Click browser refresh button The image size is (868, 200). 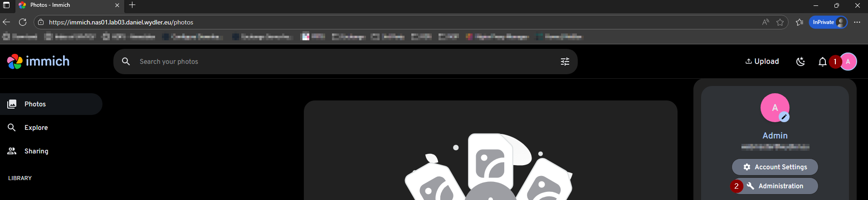(x=23, y=22)
